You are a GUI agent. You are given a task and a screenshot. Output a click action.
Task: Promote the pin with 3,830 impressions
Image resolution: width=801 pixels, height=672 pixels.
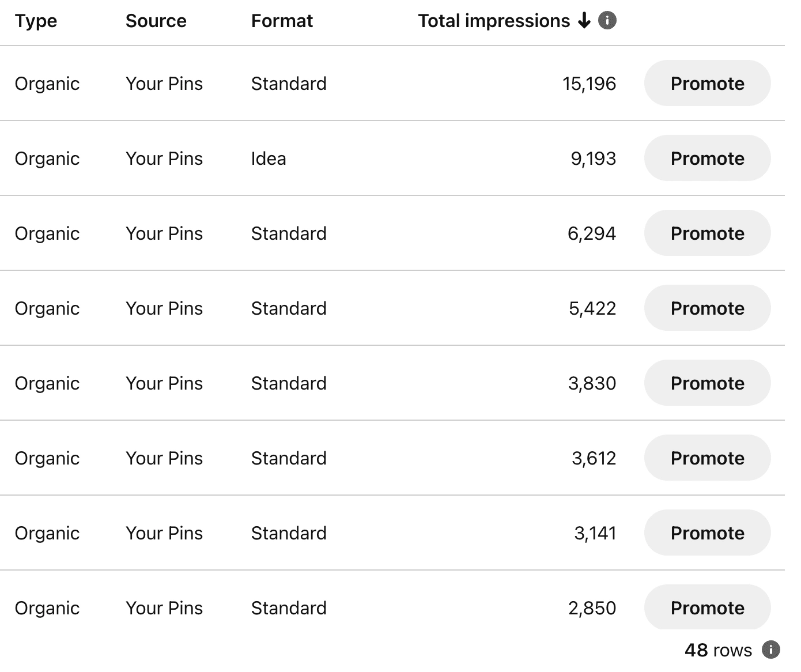point(707,383)
